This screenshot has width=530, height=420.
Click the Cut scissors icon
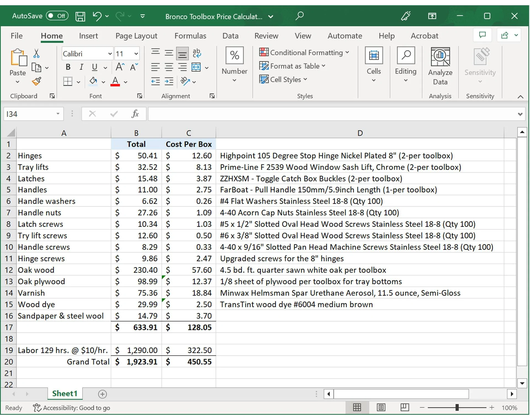point(36,53)
